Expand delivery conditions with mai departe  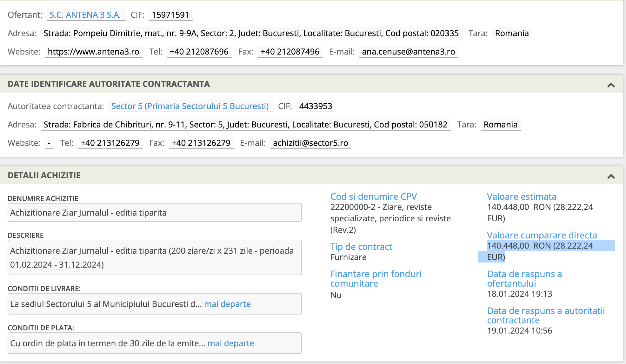coord(227,304)
